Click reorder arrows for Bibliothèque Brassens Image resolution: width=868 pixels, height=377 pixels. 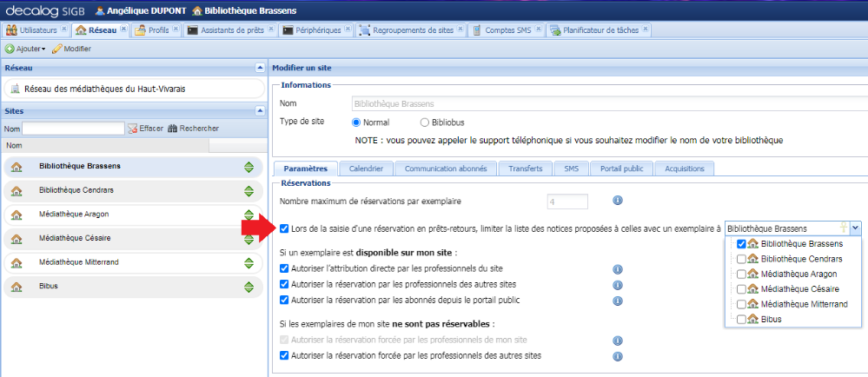click(x=248, y=167)
